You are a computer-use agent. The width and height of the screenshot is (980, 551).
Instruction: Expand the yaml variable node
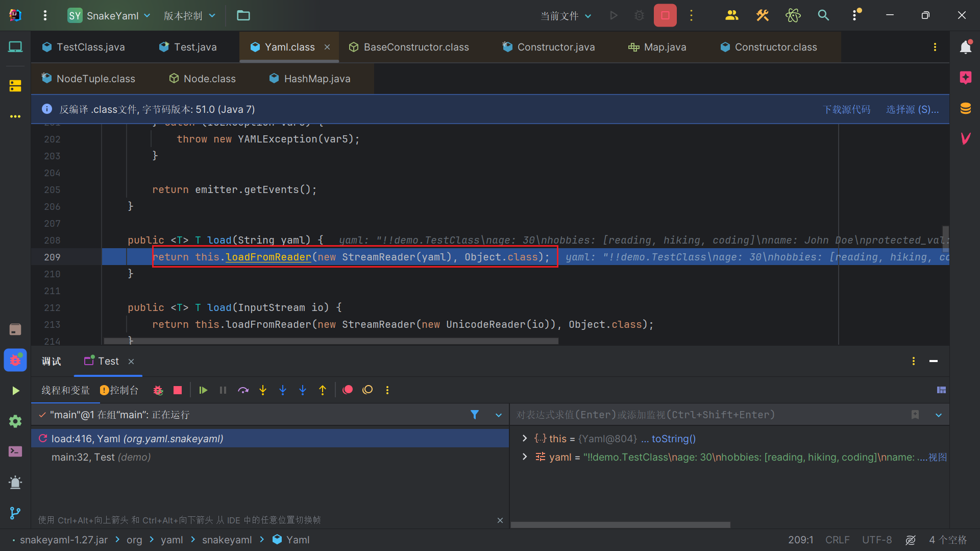[x=525, y=457]
